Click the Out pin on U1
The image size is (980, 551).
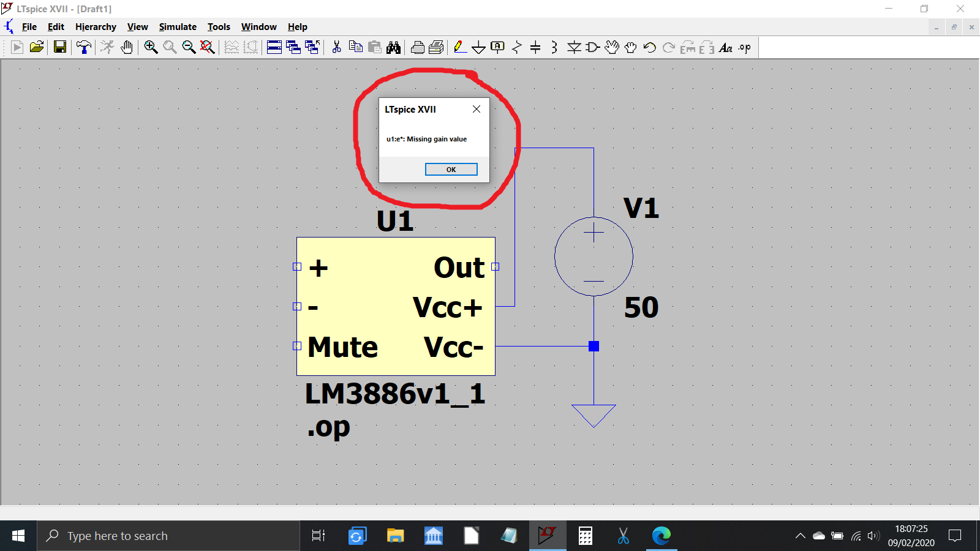495,266
